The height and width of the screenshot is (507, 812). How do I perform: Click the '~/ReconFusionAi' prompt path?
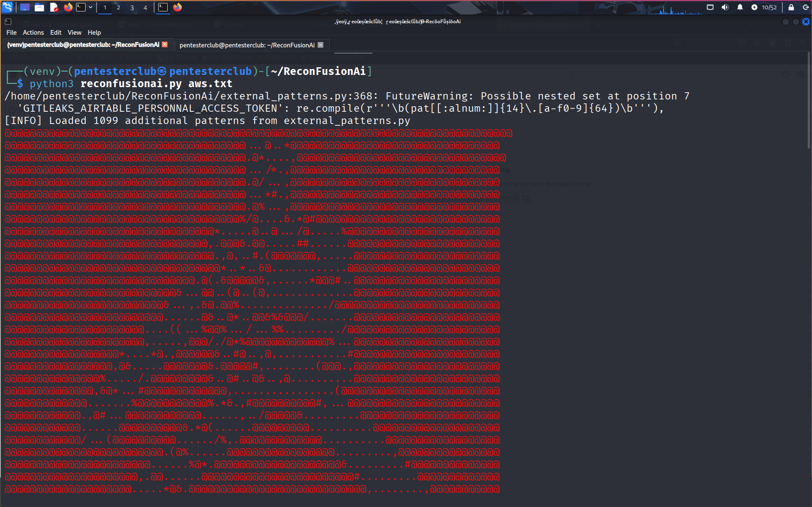click(x=318, y=71)
